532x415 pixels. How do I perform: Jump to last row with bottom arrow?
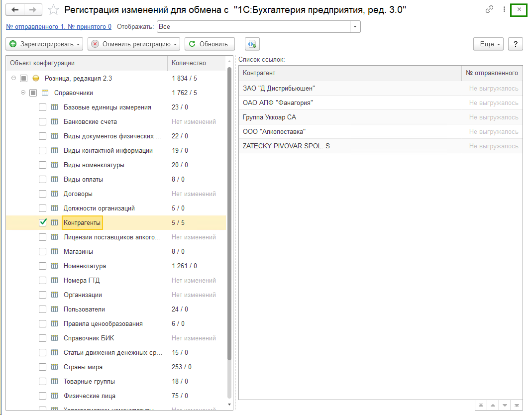point(517,405)
